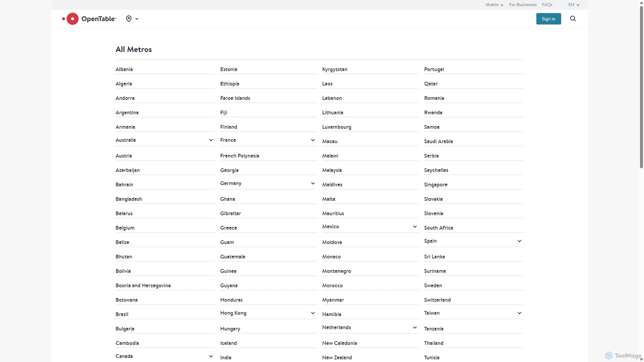644x362 pixels.
Task: Choose New Caledonia
Action: tap(340, 343)
